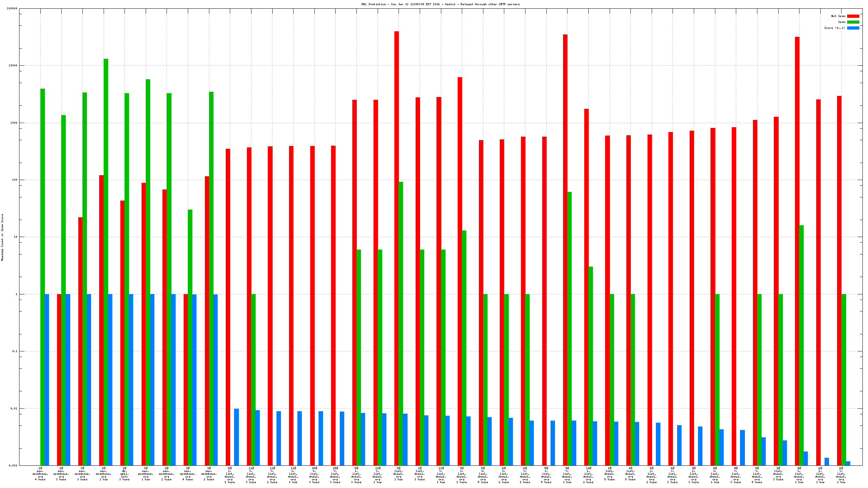Viewport: 868px width, 488px height.
Task: Click the vertical Message Count axis label
Action: (2, 237)
